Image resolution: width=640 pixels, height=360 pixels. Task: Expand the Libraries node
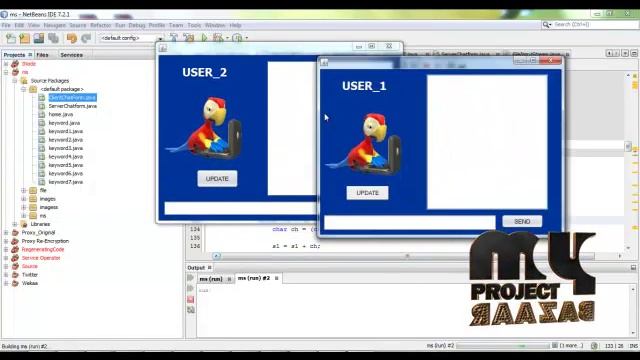[15, 224]
